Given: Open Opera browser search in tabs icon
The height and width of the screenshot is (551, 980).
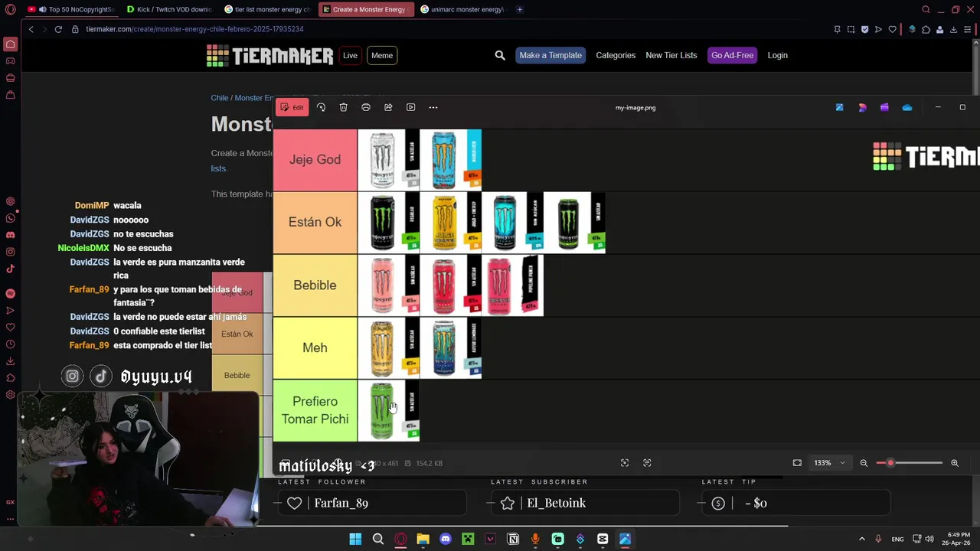Looking at the screenshot, I should (926, 9).
